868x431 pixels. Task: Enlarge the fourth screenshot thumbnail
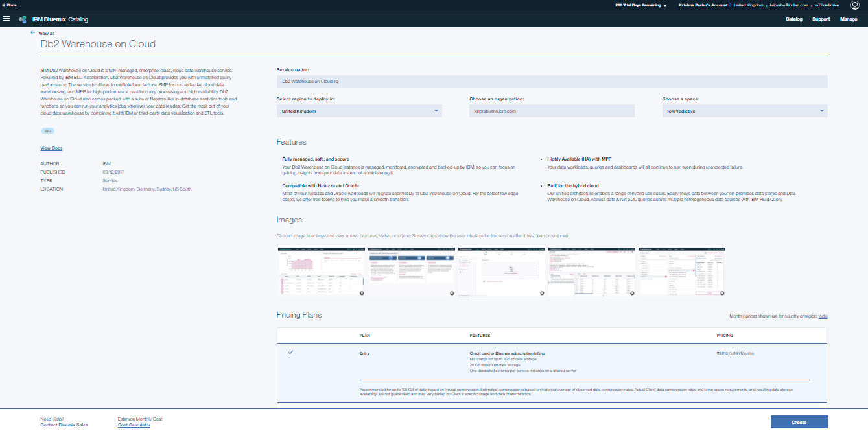(592, 272)
